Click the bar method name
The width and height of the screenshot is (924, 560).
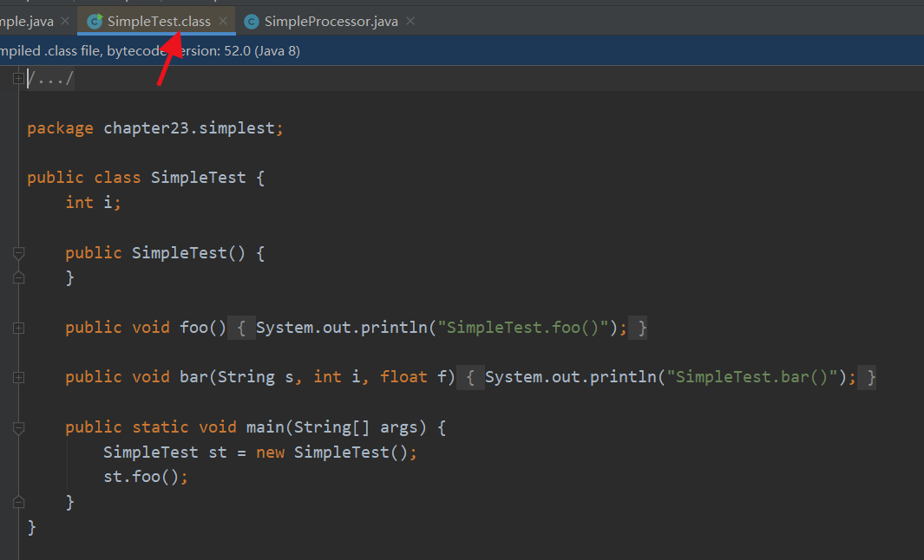pyautogui.click(x=193, y=377)
